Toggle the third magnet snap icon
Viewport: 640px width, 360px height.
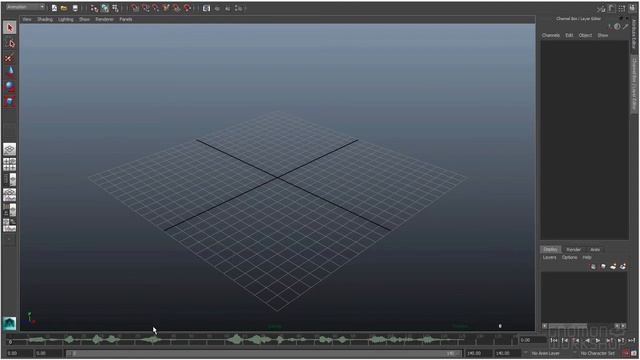click(156, 8)
